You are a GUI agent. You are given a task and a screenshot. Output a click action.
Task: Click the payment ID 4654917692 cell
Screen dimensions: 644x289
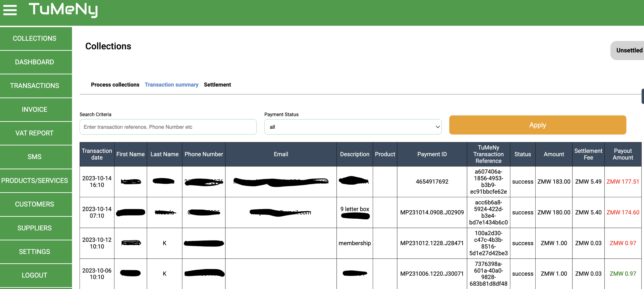tap(432, 182)
